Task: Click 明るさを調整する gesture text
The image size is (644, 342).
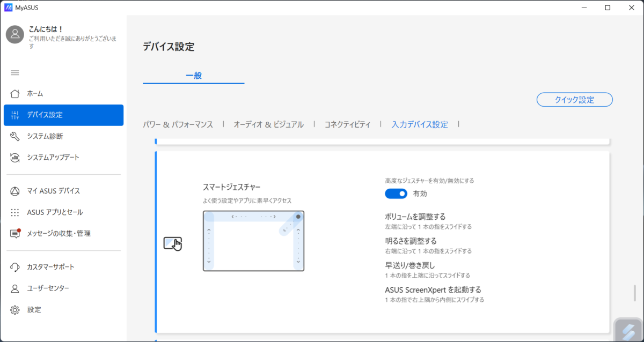Action: click(411, 241)
